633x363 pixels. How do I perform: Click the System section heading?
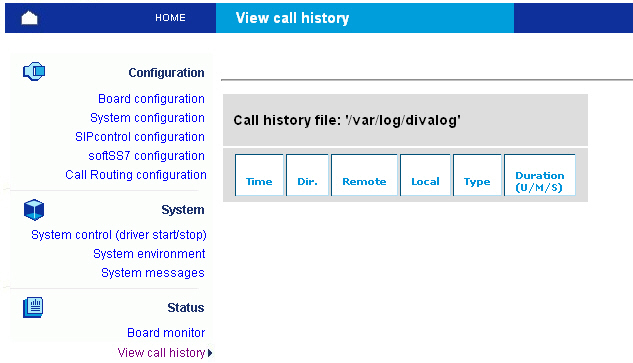(x=183, y=210)
